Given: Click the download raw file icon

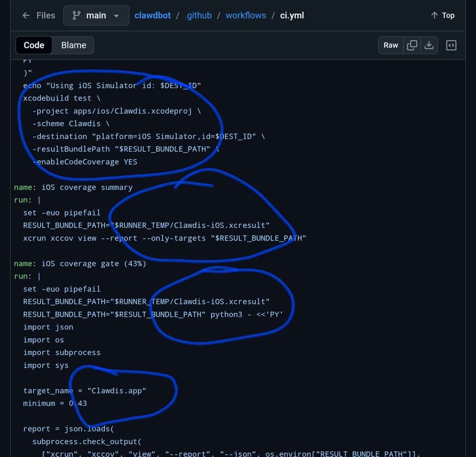Looking at the screenshot, I should (429, 45).
